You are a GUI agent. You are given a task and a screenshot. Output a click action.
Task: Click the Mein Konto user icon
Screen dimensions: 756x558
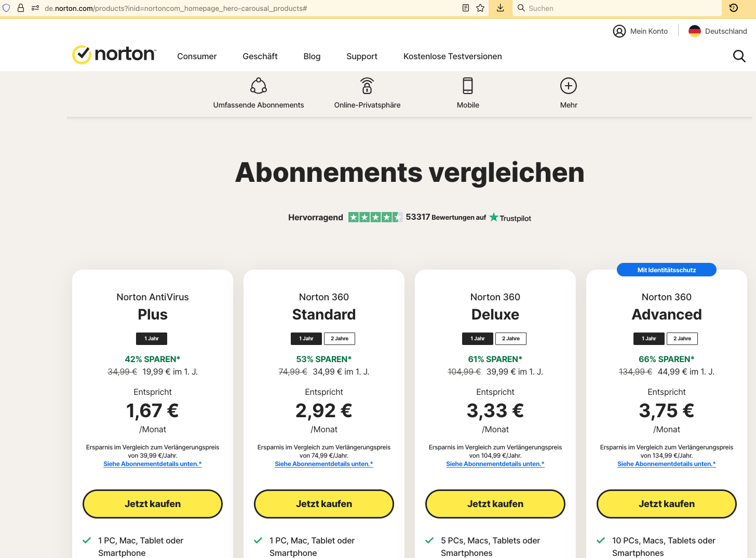point(619,31)
